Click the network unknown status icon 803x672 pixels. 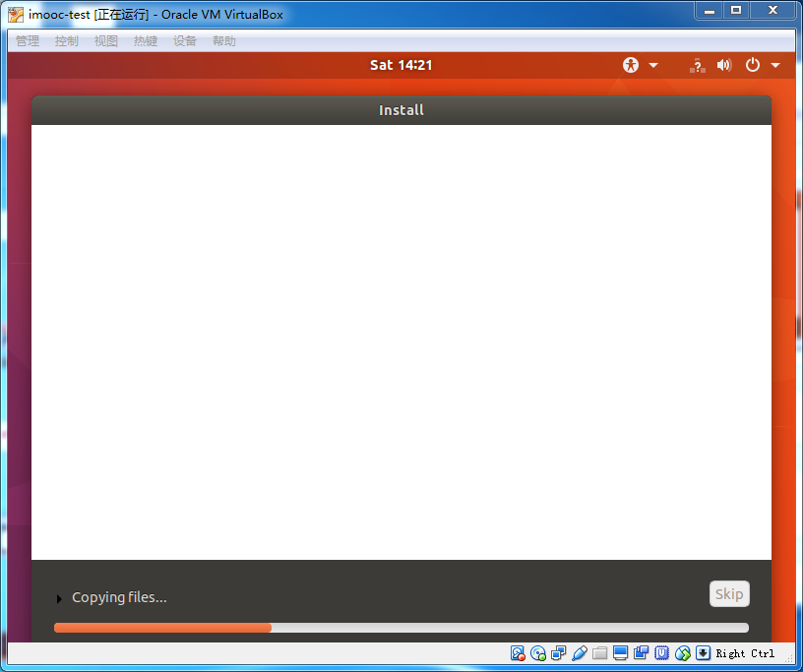click(697, 65)
